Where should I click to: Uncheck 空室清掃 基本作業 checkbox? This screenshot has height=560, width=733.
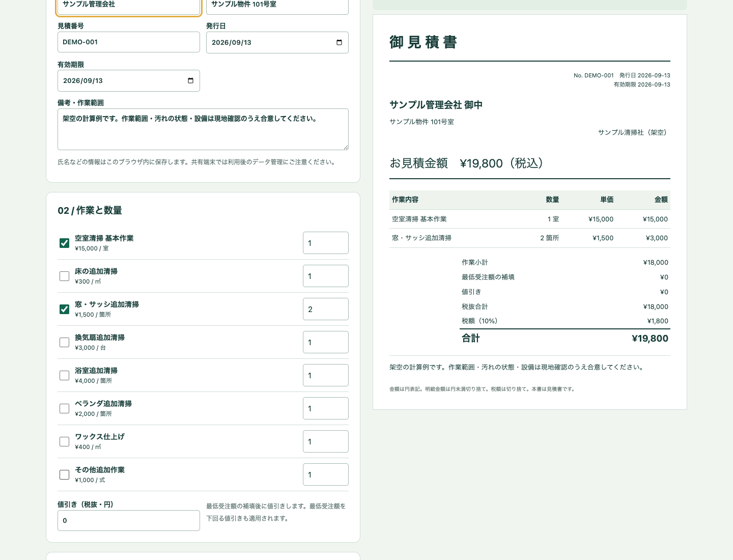tap(64, 243)
